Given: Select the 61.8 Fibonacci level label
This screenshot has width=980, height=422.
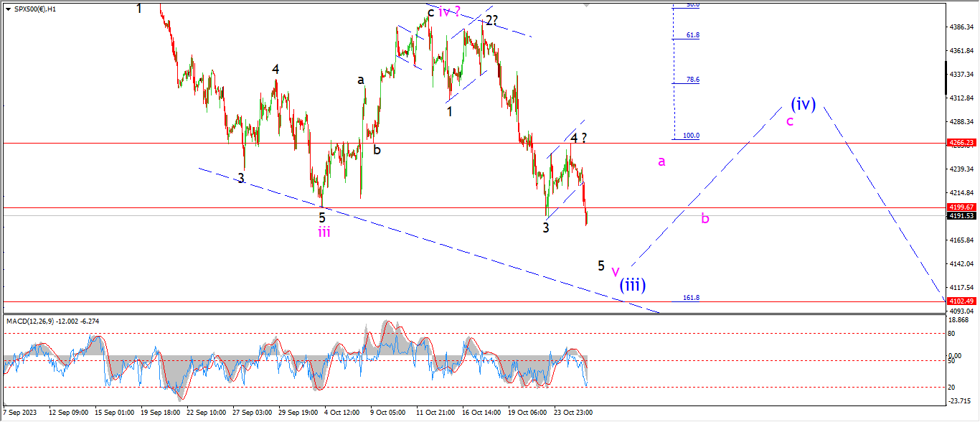Looking at the screenshot, I should [x=692, y=35].
